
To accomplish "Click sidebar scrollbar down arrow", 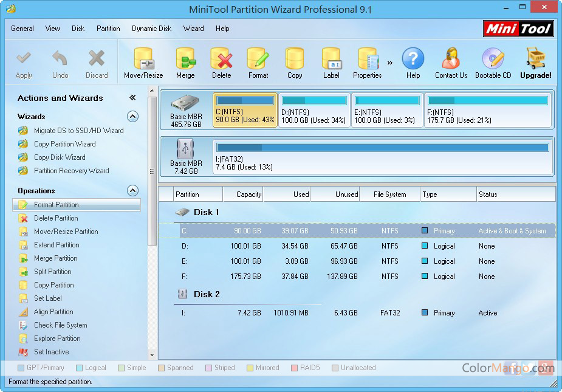I will pos(152,355).
